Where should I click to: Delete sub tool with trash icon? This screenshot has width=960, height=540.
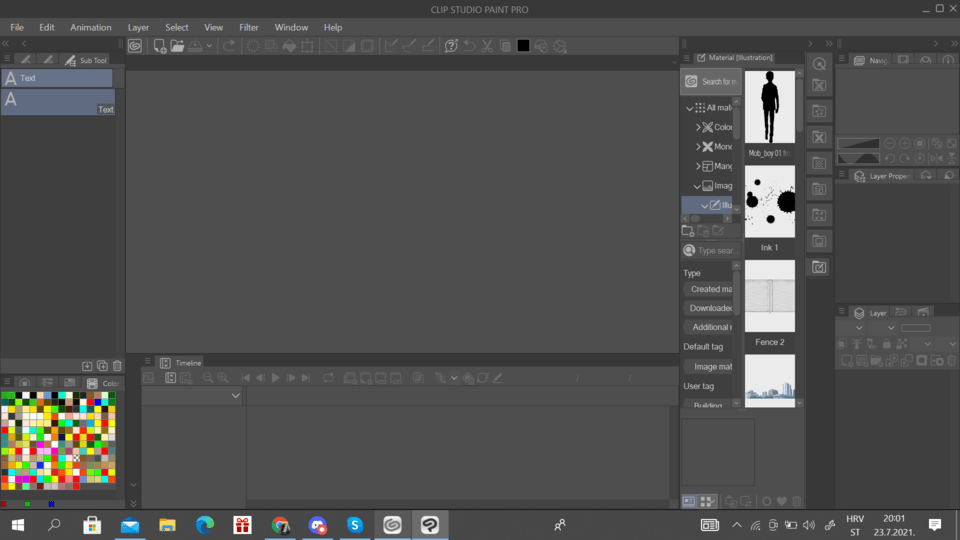click(x=118, y=366)
